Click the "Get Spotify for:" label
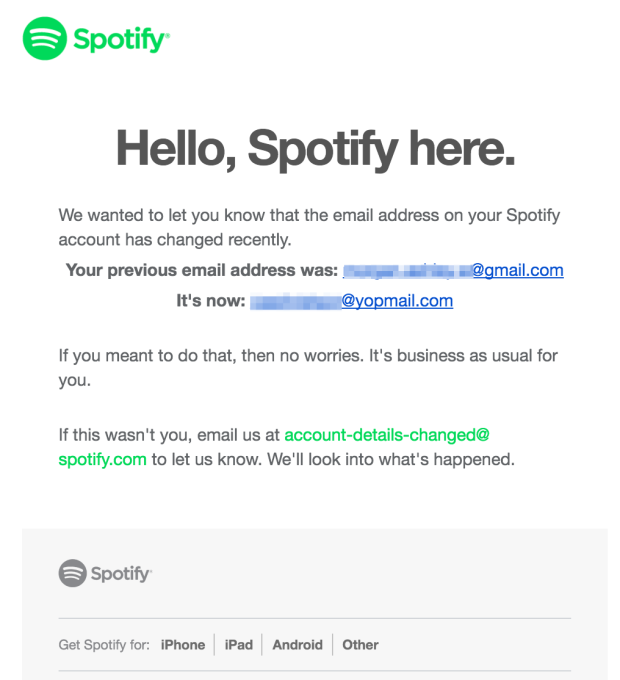The height and width of the screenshot is (680, 620). coord(105,645)
